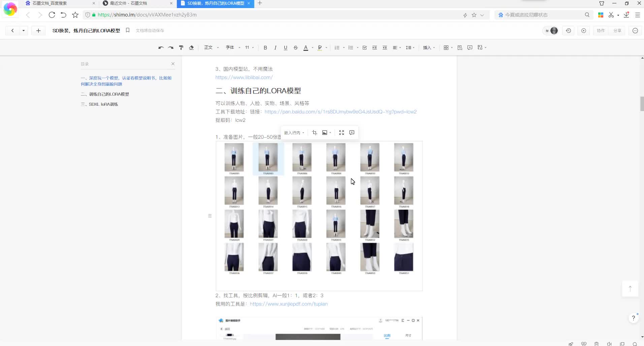Switch to 最近文件 - 石墨文档 tab
This screenshot has width=644, height=346.
(x=138, y=3)
